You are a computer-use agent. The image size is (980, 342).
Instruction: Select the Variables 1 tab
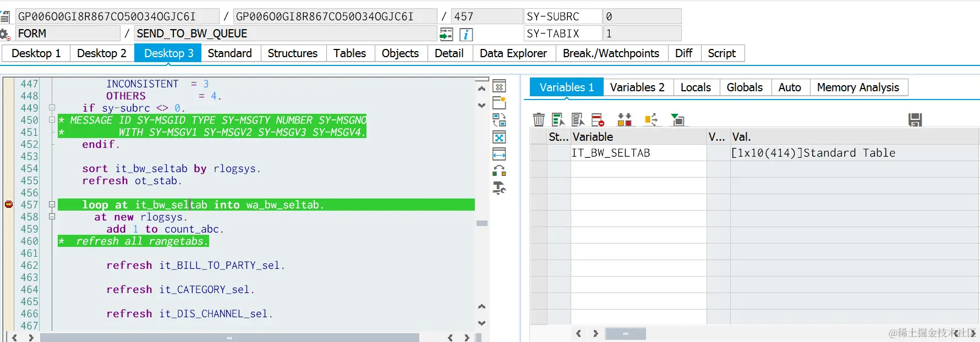coord(567,87)
